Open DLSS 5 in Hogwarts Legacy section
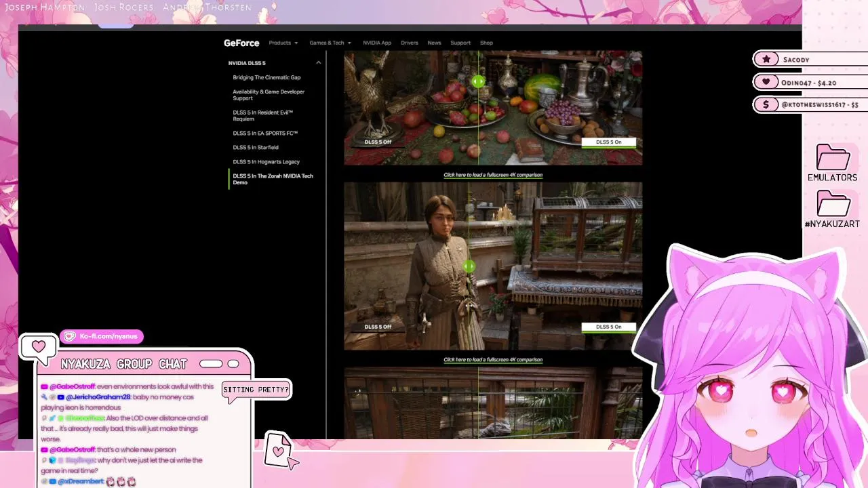868x488 pixels. pos(266,162)
